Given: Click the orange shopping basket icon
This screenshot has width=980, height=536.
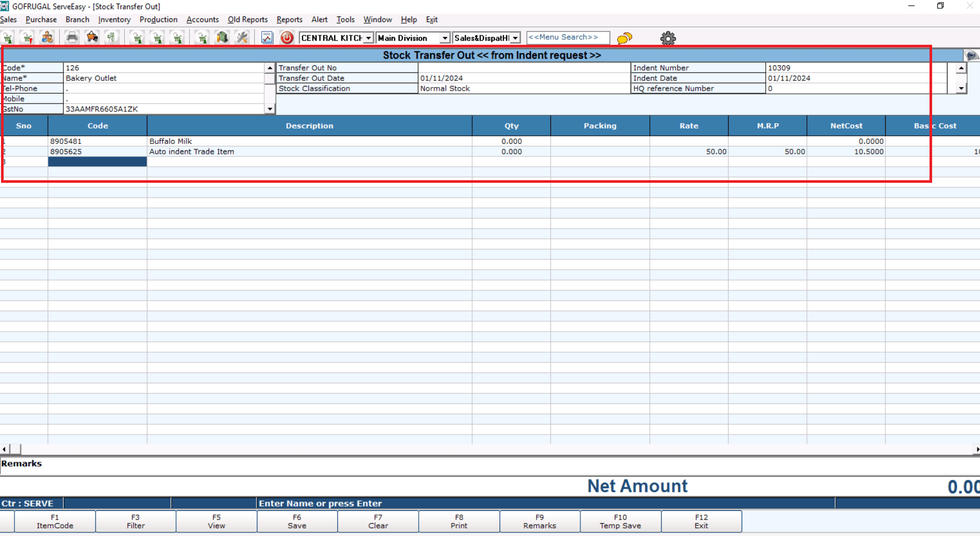Looking at the screenshot, I should coord(92,38).
